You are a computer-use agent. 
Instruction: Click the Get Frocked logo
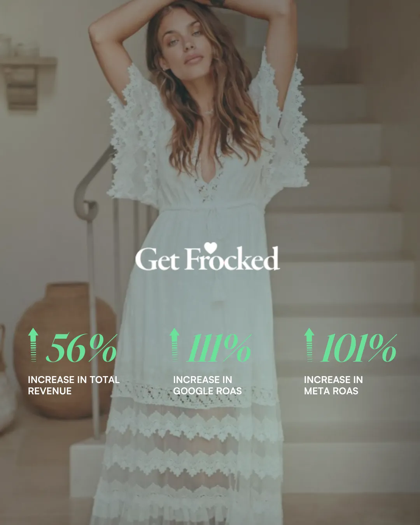coord(207,257)
